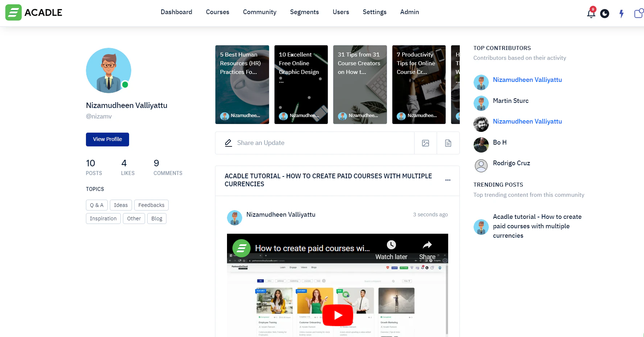Open the Segments page

click(x=304, y=12)
